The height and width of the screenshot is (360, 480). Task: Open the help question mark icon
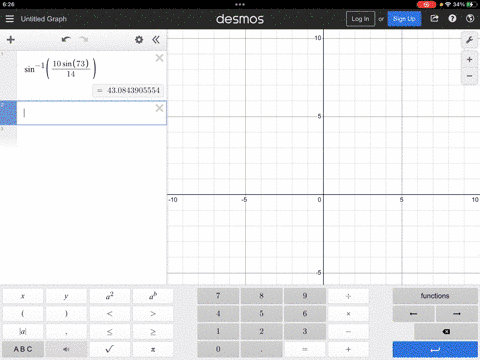pyautogui.click(x=452, y=18)
